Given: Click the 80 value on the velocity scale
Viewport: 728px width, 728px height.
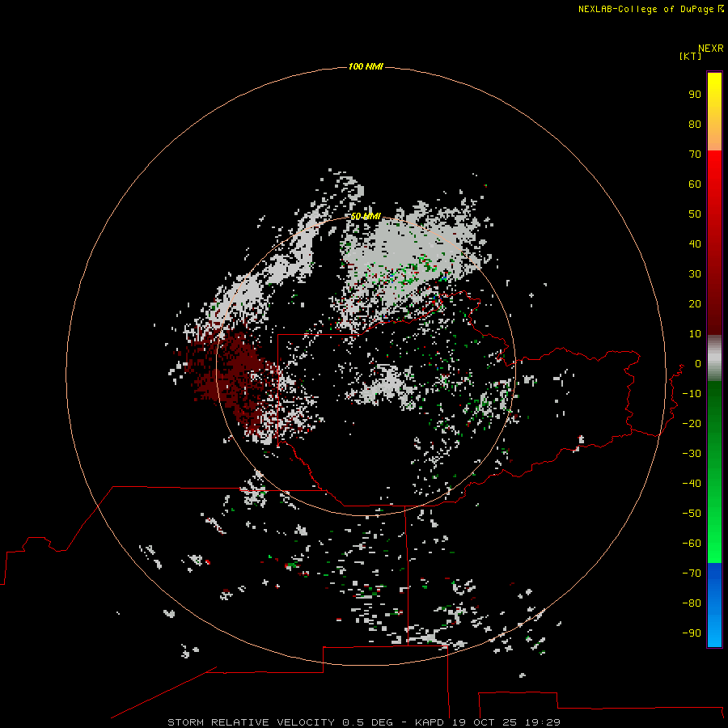Looking at the screenshot, I should click(695, 125).
